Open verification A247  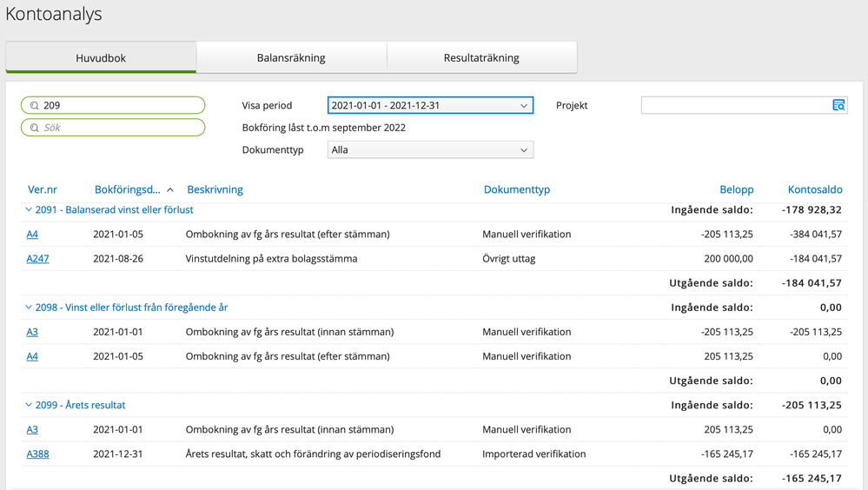click(37, 259)
